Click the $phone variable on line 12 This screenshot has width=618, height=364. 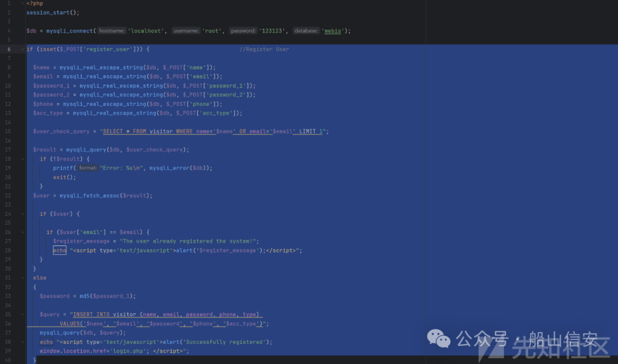point(43,104)
